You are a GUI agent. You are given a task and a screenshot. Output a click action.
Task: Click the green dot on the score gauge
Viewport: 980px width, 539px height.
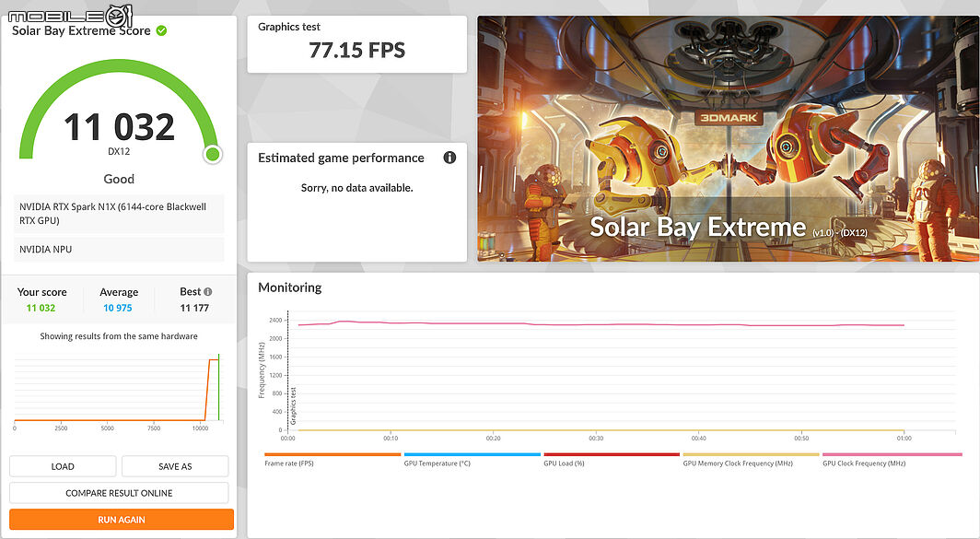pyautogui.click(x=213, y=154)
